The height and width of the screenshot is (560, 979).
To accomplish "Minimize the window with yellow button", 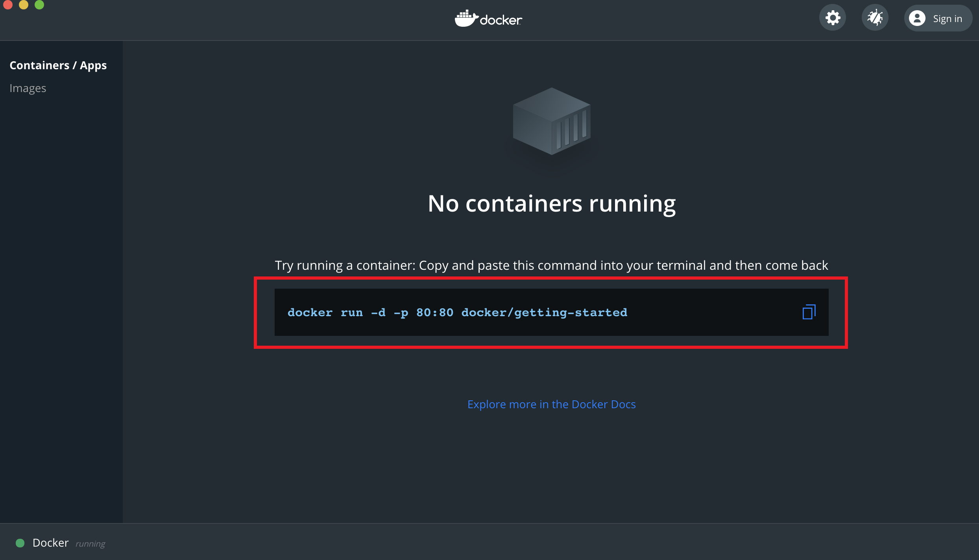I will [24, 4].
